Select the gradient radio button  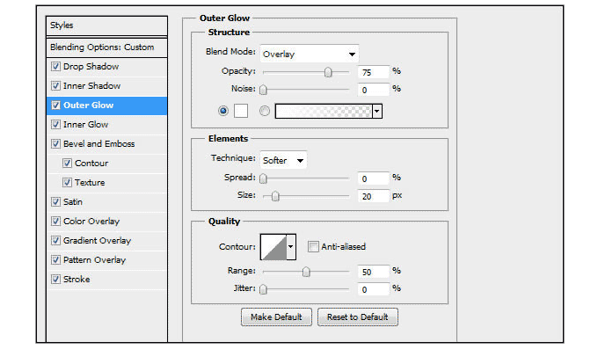[265, 112]
